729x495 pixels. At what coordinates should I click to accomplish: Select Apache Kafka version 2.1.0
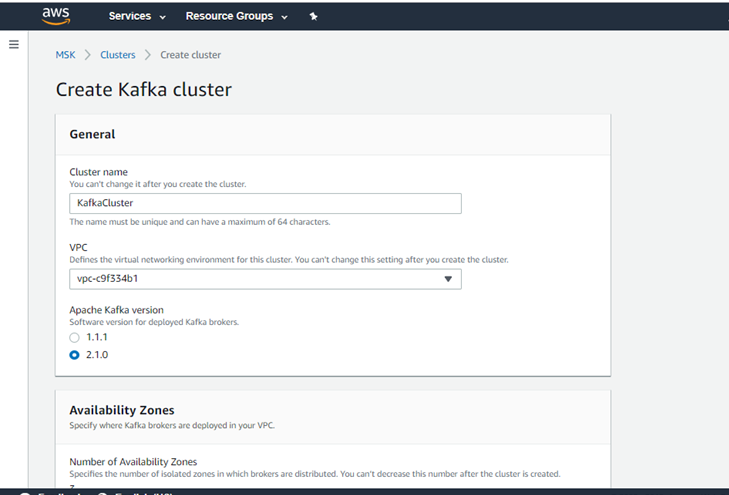[x=74, y=355]
